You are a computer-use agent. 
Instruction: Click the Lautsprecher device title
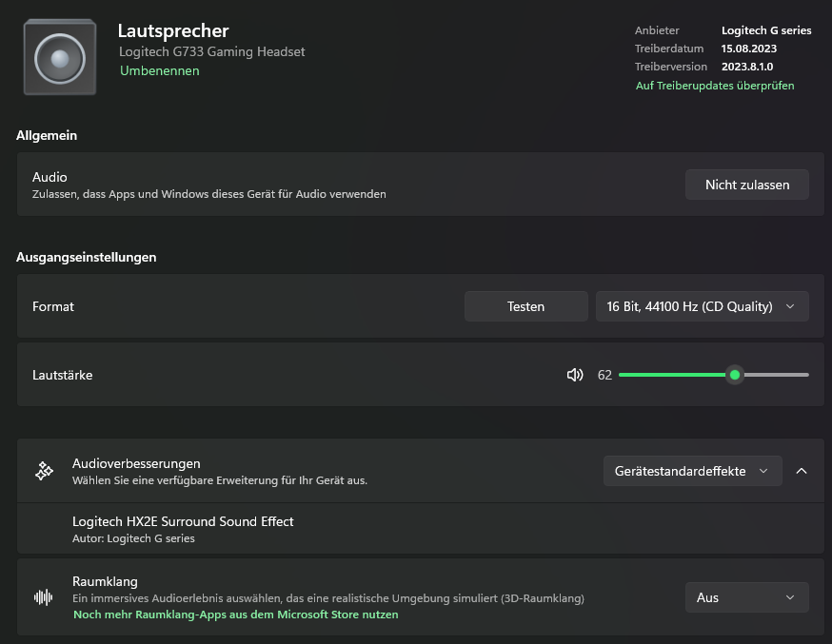(173, 30)
